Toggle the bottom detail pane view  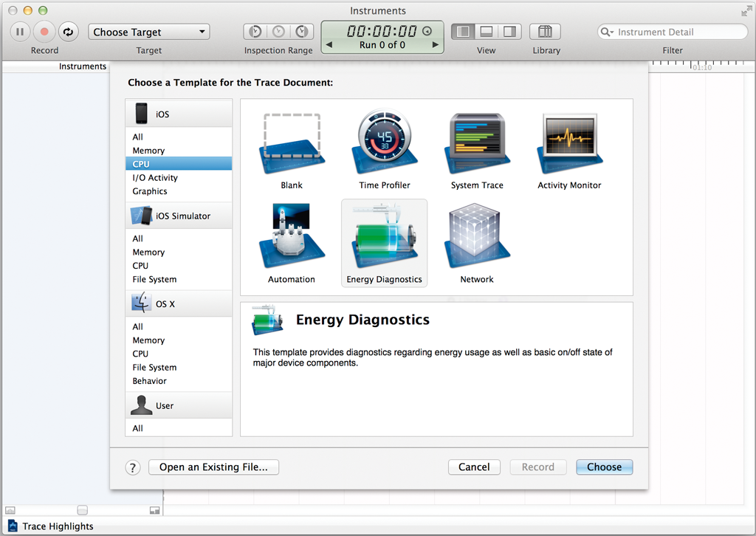click(x=487, y=32)
